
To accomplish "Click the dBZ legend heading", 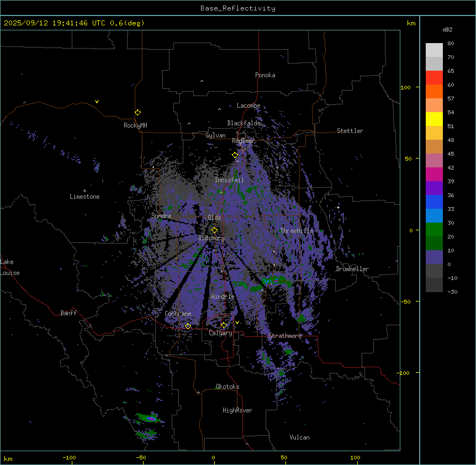I will point(447,30).
